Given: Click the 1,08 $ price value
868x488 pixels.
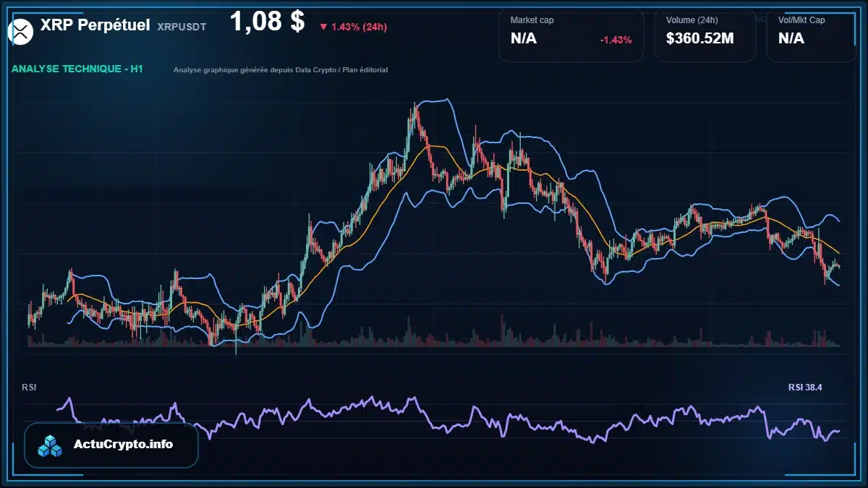Looking at the screenshot, I should click(267, 21).
